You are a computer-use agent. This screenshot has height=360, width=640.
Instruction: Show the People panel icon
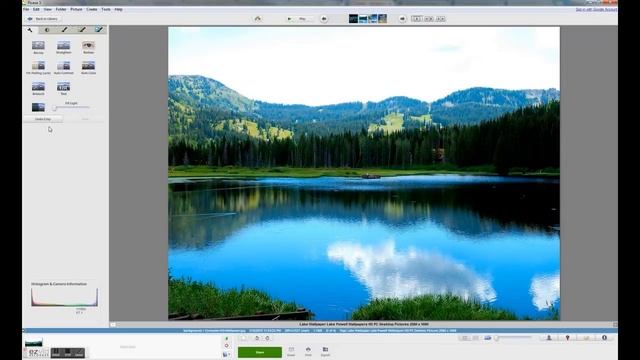[x=549, y=338]
